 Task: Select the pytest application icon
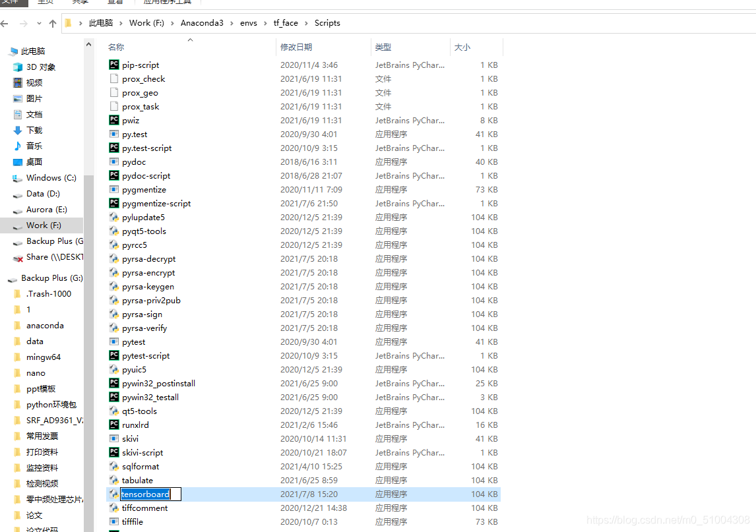pos(113,341)
